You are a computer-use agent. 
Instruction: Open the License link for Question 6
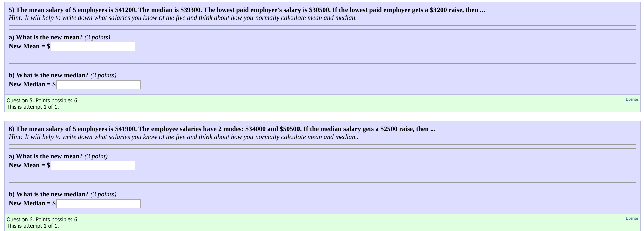pos(632,218)
